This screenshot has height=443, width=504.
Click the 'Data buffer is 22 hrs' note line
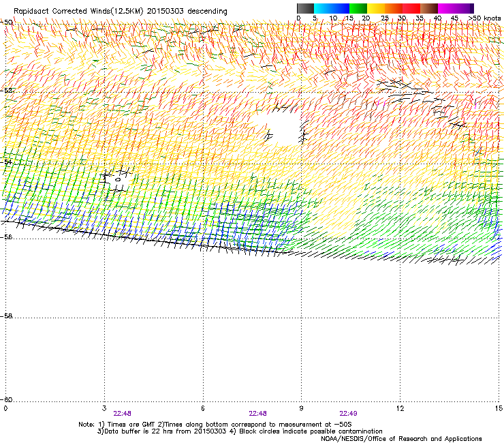coord(240,431)
